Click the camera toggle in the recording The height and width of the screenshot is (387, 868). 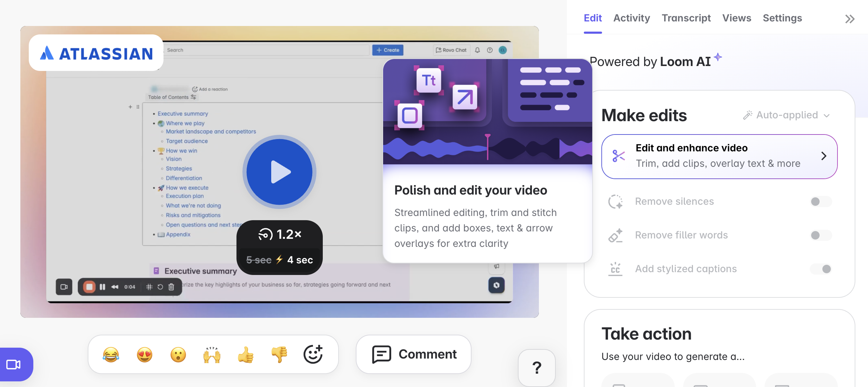tap(64, 287)
